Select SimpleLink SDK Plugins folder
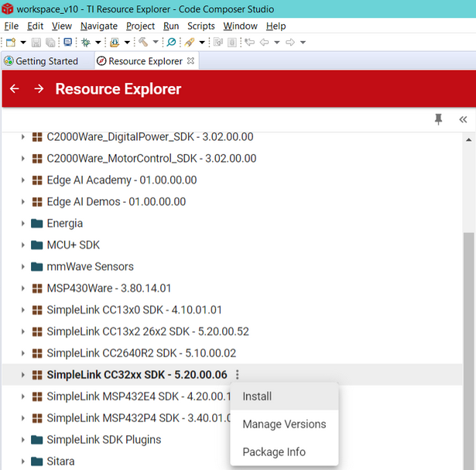This screenshot has width=476, height=470. pos(104,440)
